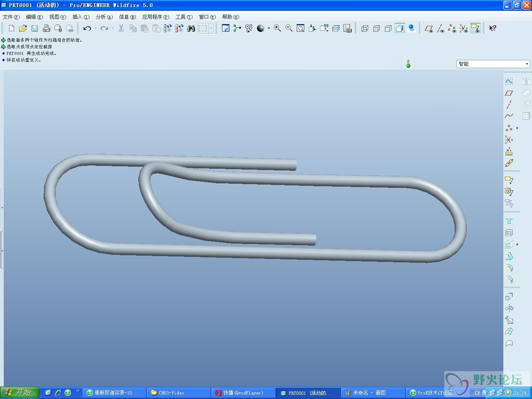Open the Insert menu
This screenshot has width=532, height=399.
click(81, 17)
